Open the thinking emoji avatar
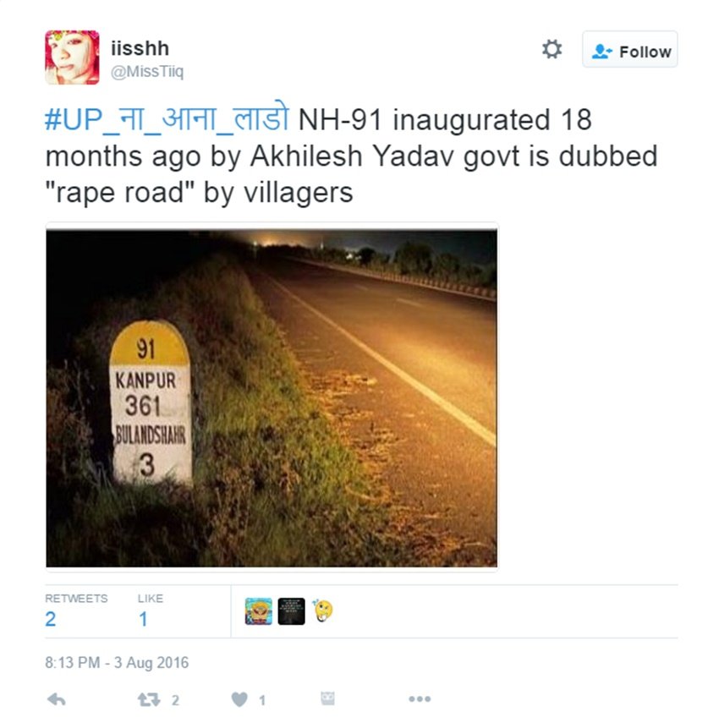Viewport: 719px width, 728px height. tap(323, 610)
